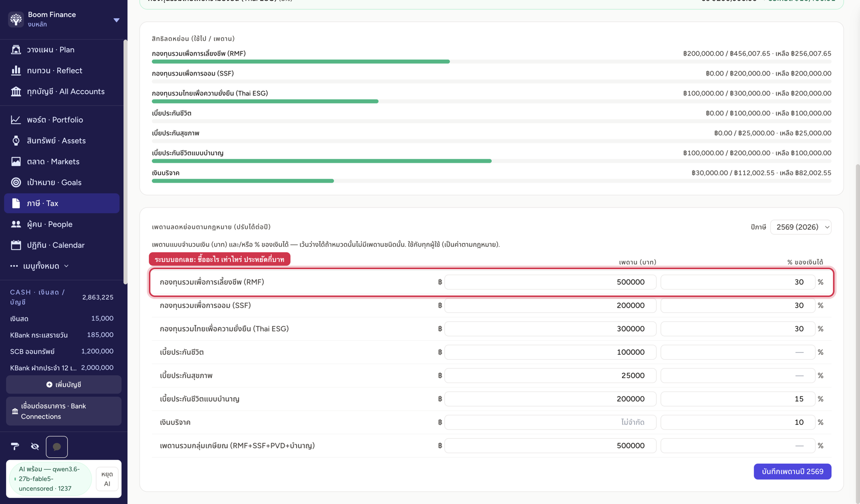This screenshot has width=860, height=504.
Task: Open the Calendar icon
Action: (x=16, y=245)
